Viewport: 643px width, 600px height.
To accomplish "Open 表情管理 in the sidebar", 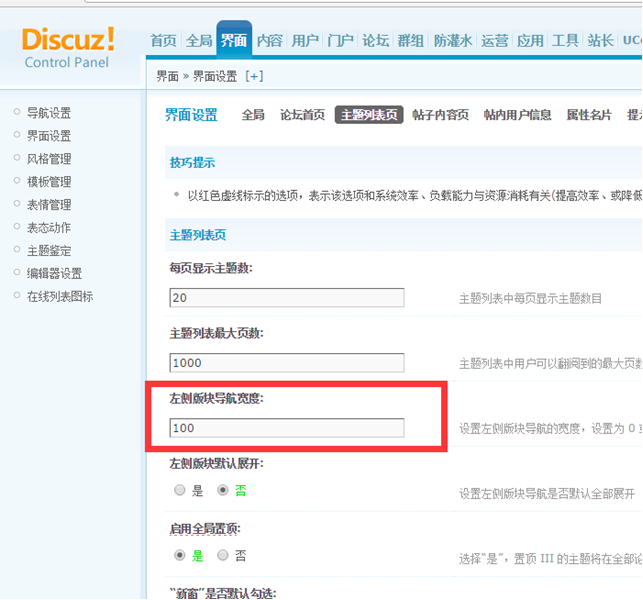I will tap(49, 205).
